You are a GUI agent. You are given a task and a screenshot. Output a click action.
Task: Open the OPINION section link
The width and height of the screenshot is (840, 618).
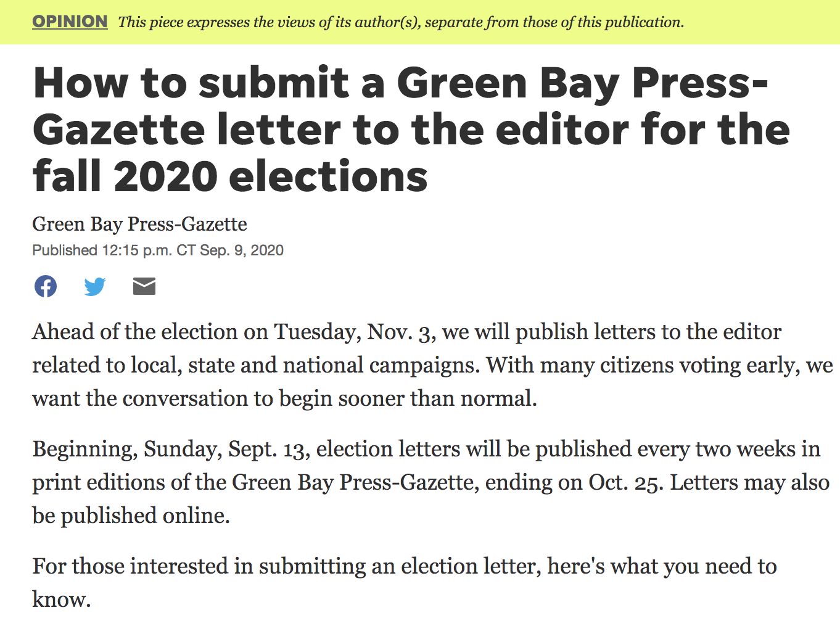70,22
